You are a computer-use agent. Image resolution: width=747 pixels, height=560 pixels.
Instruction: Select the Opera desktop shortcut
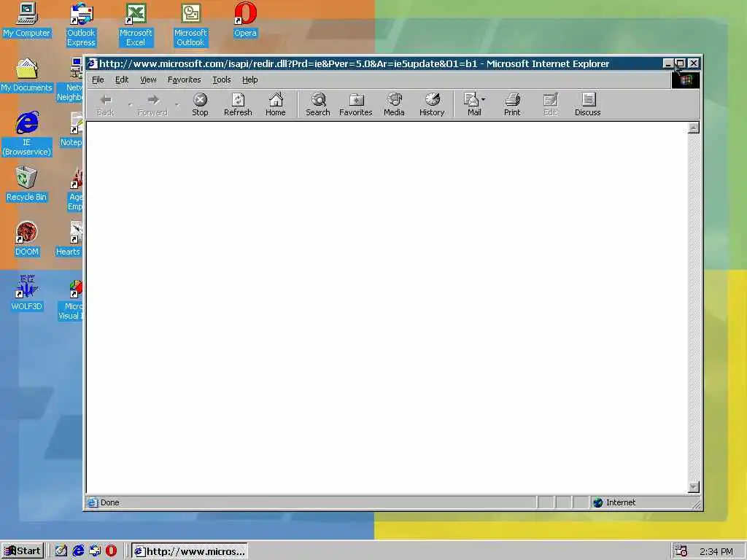coord(245,20)
